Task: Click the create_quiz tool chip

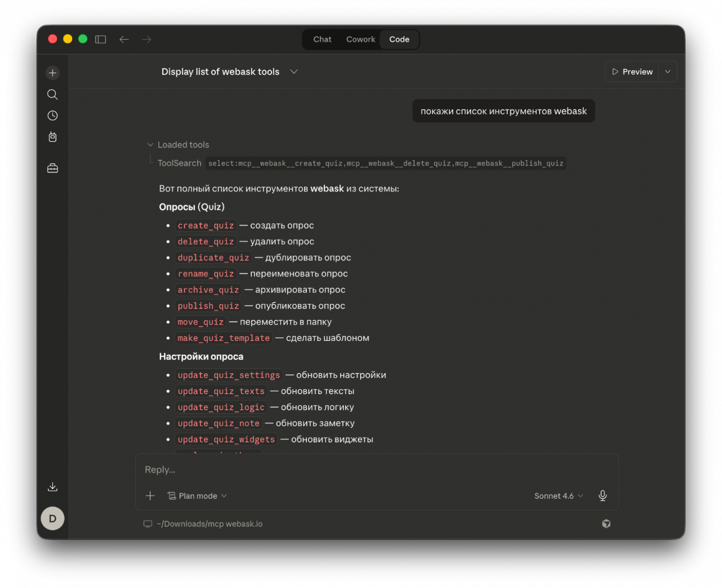Action: pyautogui.click(x=205, y=225)
